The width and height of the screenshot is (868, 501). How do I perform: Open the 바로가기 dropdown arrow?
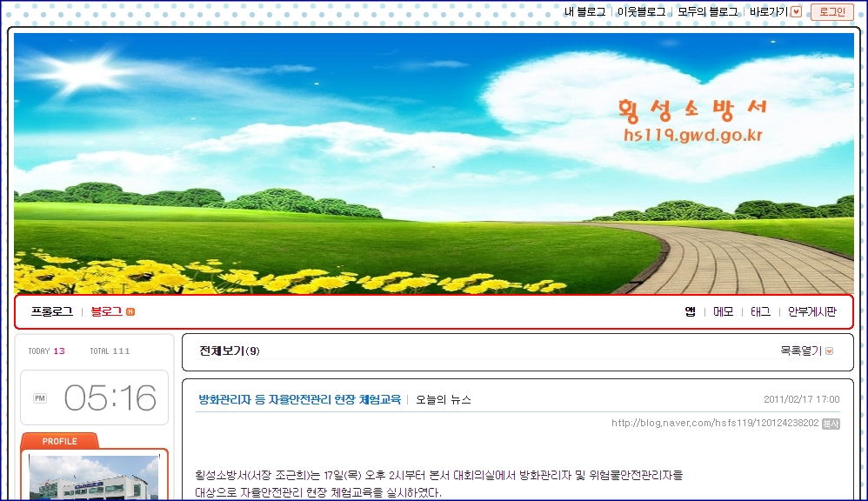click(x=795, y=12)
